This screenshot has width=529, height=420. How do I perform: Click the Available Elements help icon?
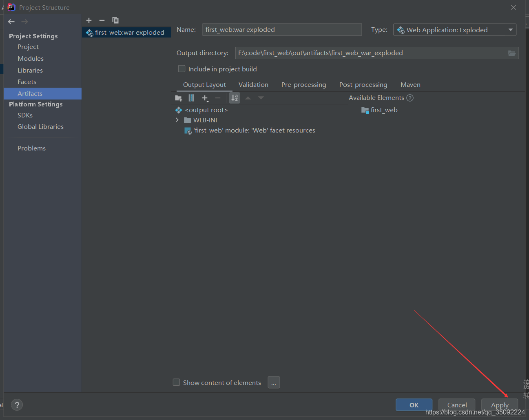[410, 98]
